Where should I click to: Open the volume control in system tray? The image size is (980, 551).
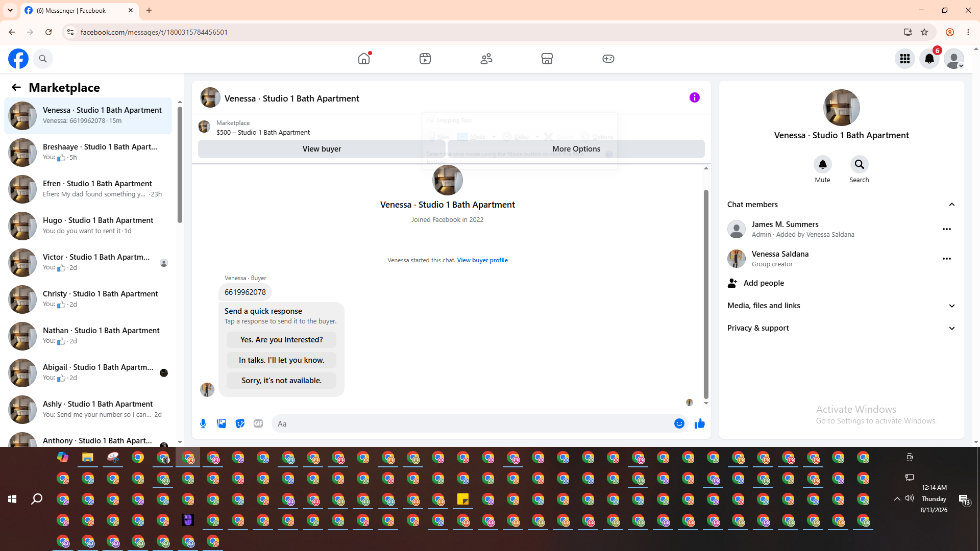[910, 498]
